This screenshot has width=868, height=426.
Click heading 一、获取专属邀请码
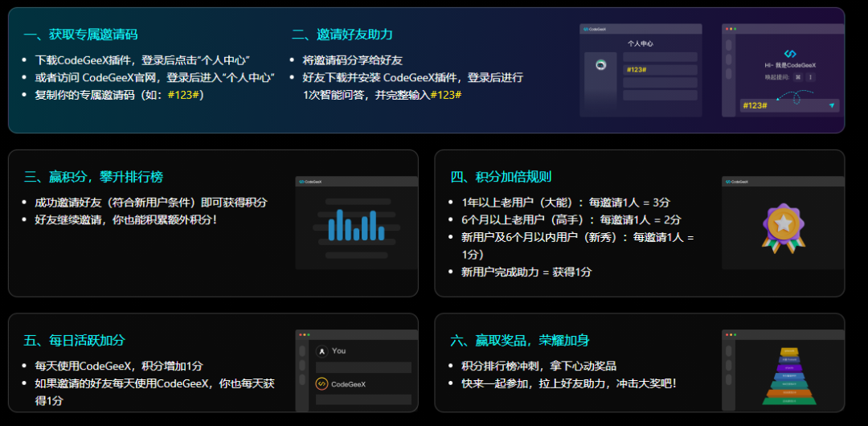click(x=81, y=35)
